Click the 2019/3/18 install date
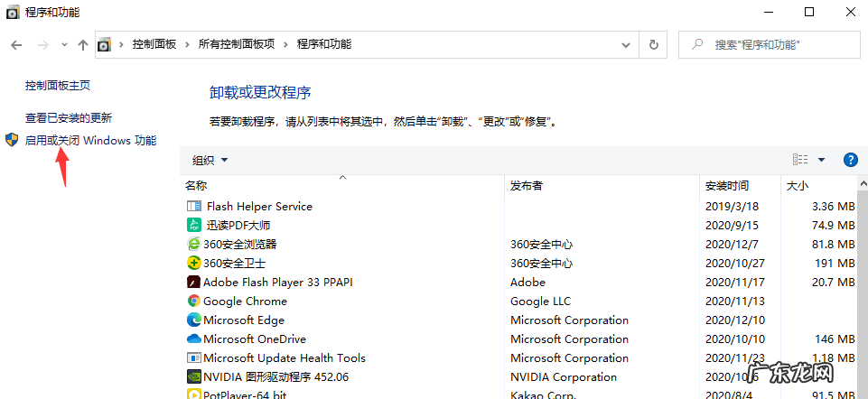 732,207
